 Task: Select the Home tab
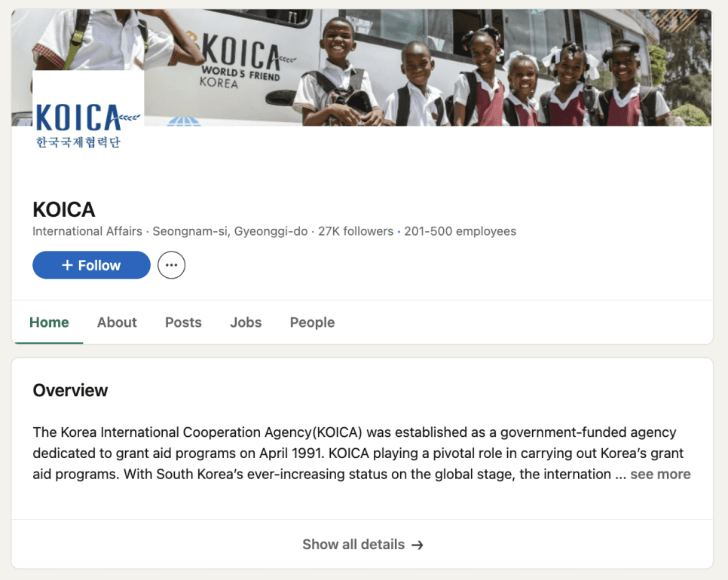[49, 322]
